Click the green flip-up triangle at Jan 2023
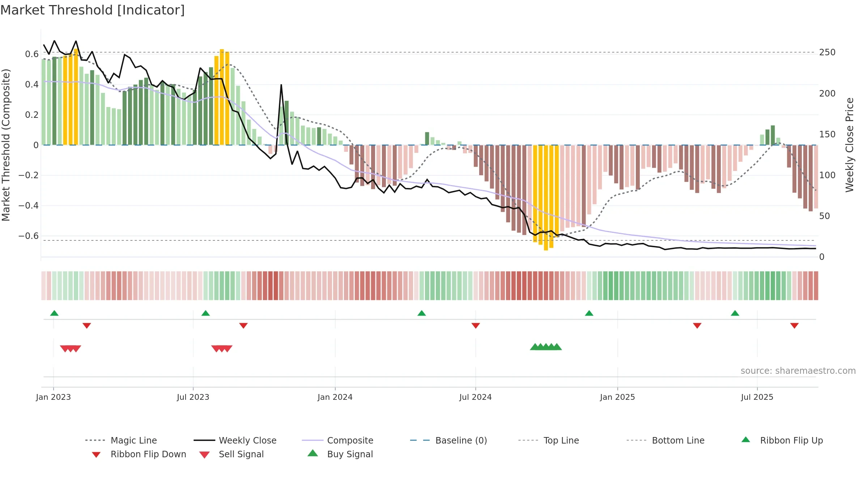868x488 pixels. (x=54, y=313)
